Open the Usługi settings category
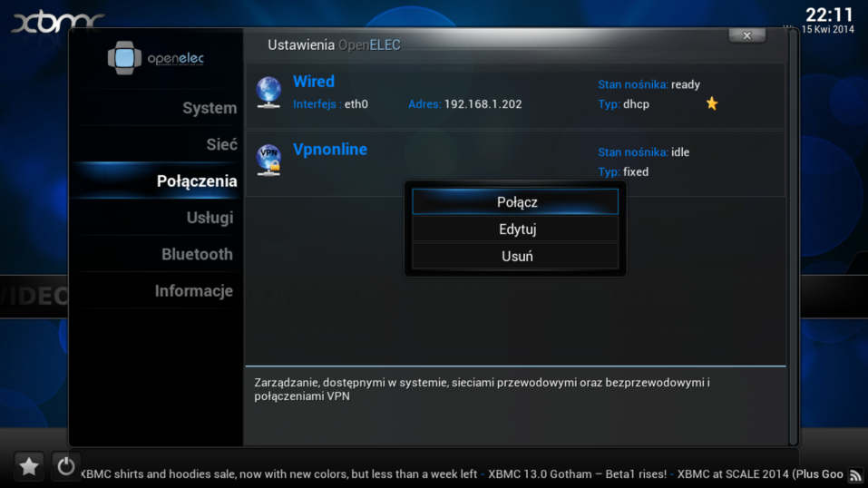Viewport: 868px width, 488px height. [210, 218]
